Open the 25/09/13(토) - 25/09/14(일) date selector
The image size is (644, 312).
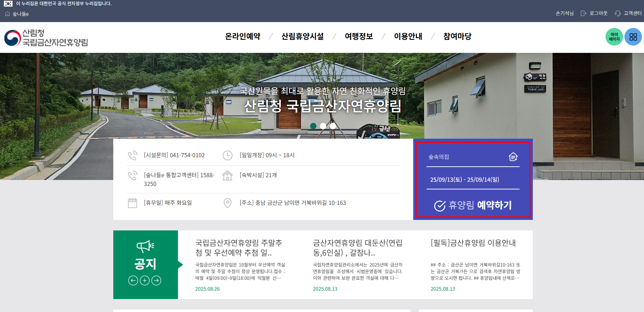473,180
